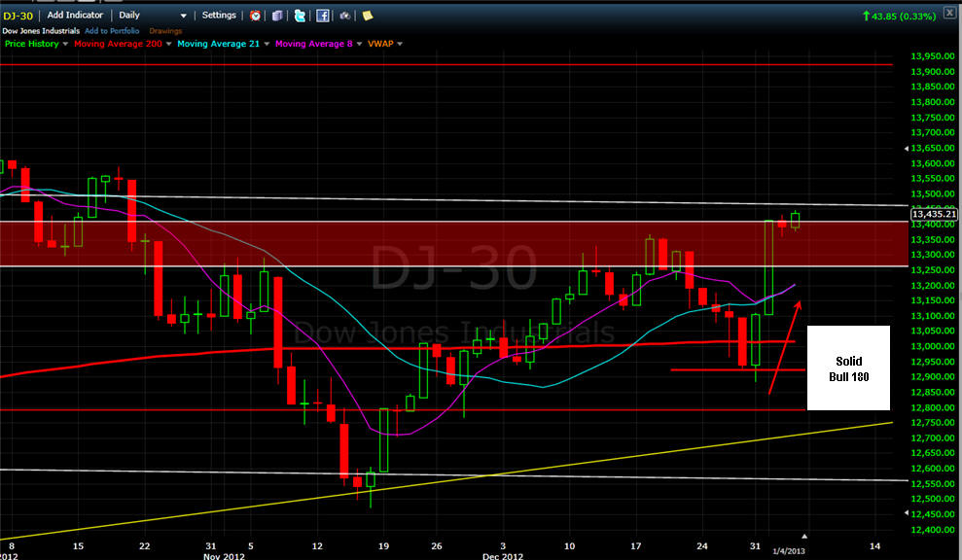Screen dimensions: 962x560
Task: Select the Moving Average 21 label
Action: (219, 44)
